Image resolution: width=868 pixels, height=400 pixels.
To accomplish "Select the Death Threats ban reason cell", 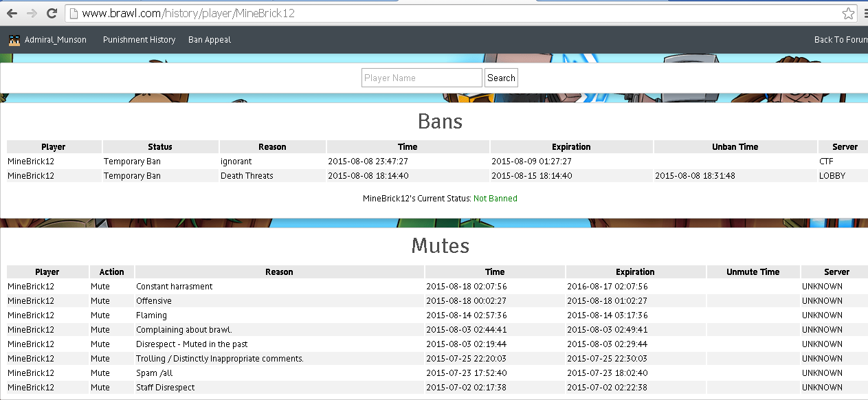I will pos(247,176).
